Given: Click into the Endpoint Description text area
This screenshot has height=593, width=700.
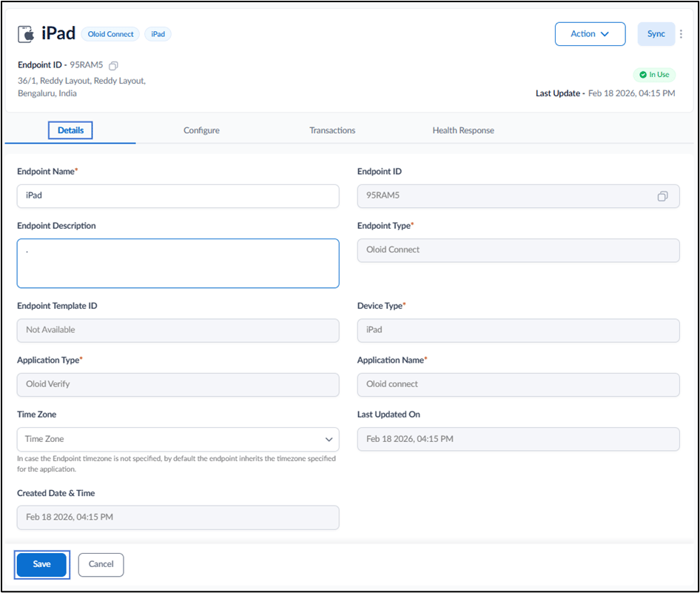Looking at the screenshot, I should (178, 264).
